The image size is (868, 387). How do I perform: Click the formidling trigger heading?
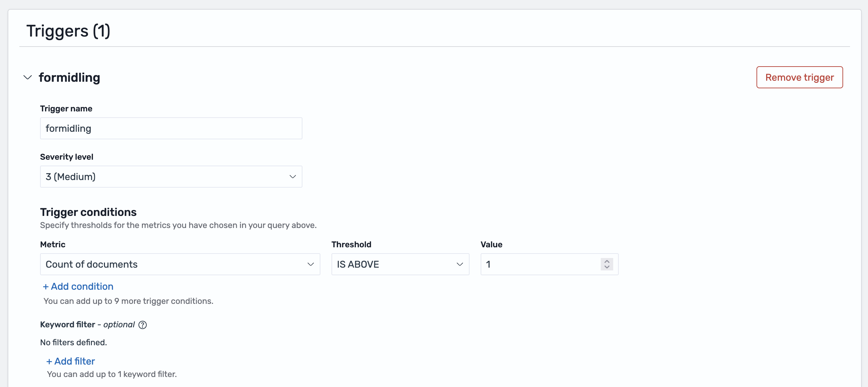[x=69, y=78]
